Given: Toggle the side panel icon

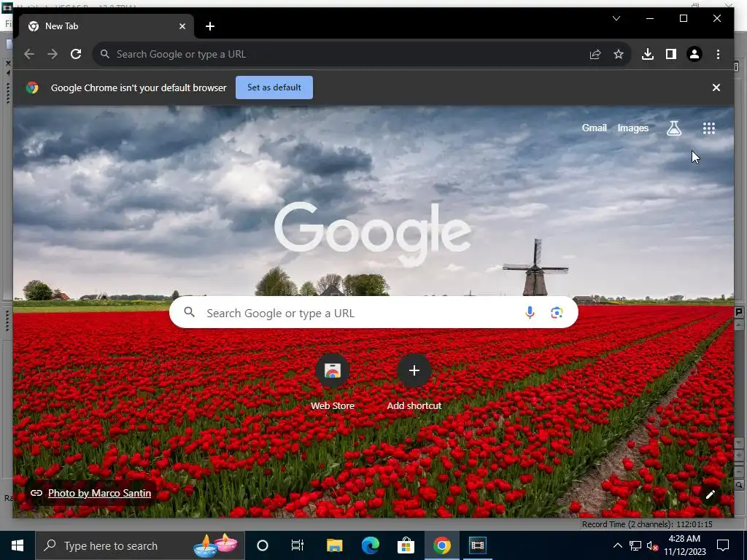Looking at the screenshot, I should [671, 54].
